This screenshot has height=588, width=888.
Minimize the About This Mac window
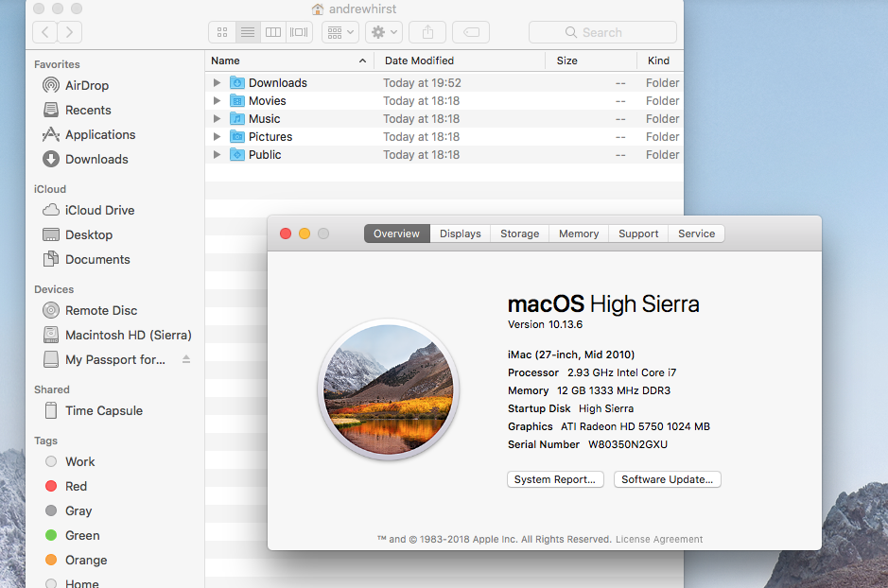(305, 233)
